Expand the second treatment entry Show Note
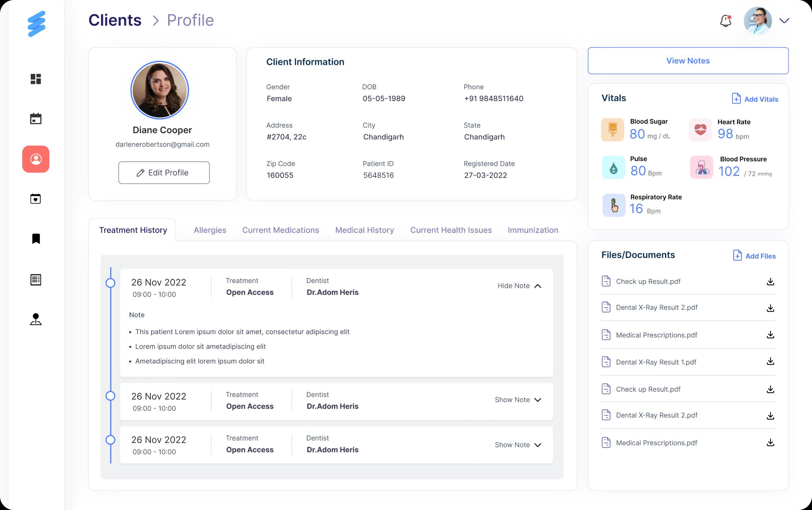812x510 pixels. click(518, 399)
